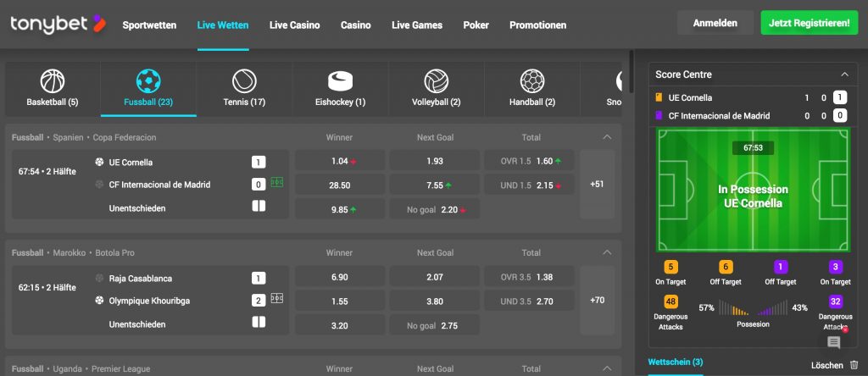This screenshot has height=376, width=868.
Task: Select No goal 2.20 odds
Action: click(x=435, y=209)
